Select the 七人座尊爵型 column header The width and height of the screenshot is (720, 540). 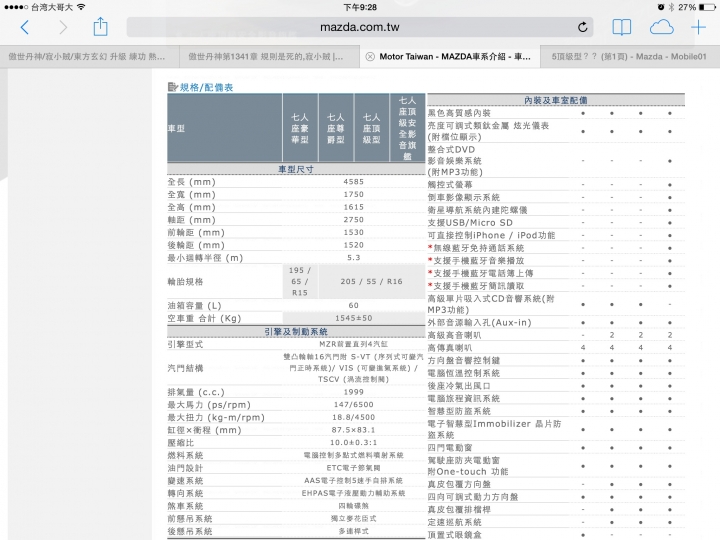tap(336, 128)
